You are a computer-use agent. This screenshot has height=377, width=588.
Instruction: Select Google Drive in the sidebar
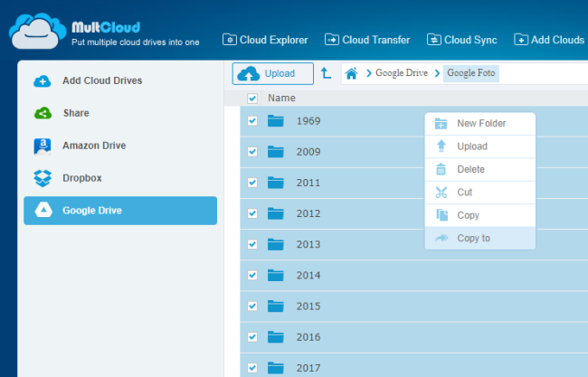pyautogui.click(x=120, y=211)
